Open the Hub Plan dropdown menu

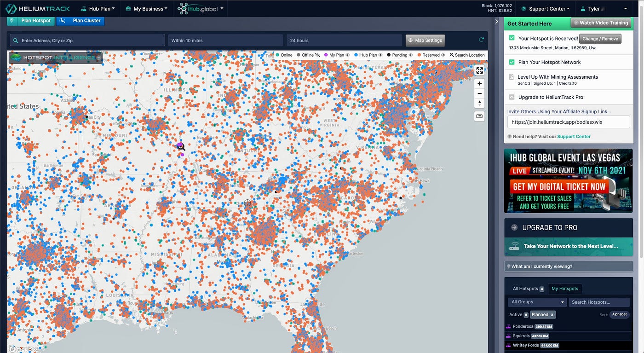[97, 9]
